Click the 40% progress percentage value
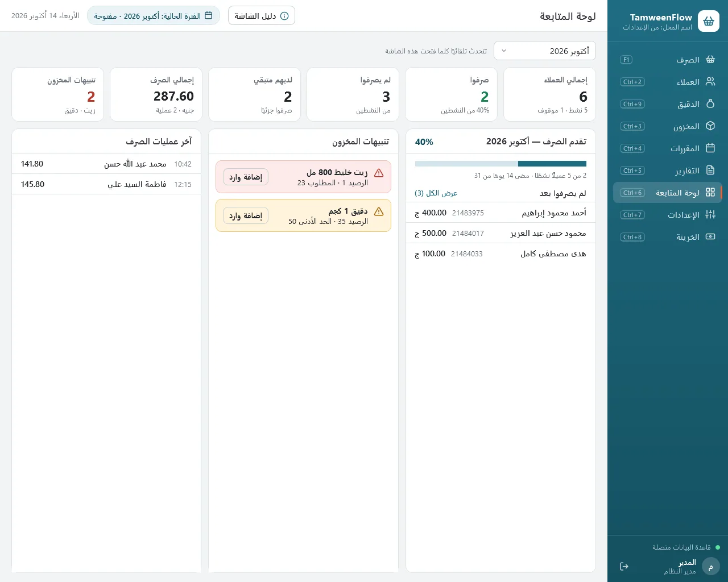This screenshot has width=728, height=582. click(x=424, y=142)
